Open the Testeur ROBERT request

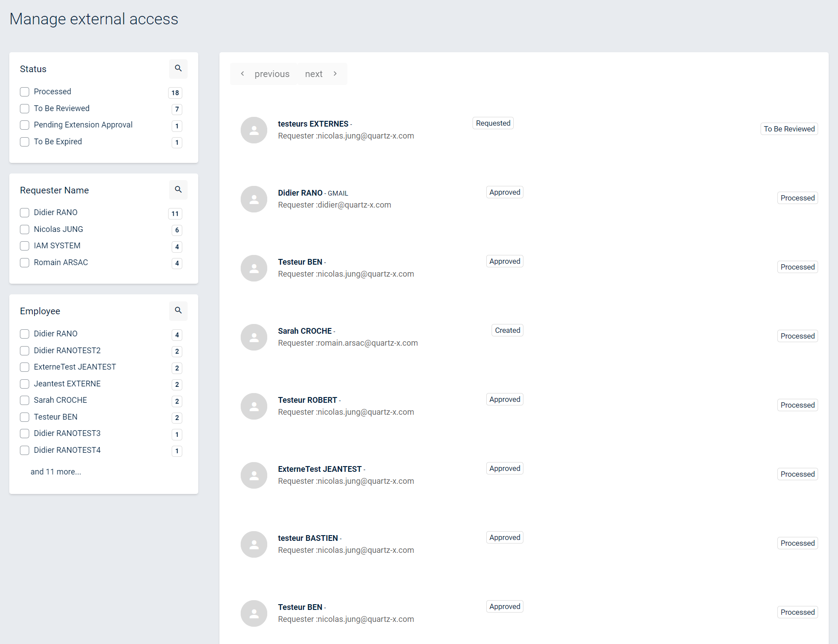pos(308,400)
